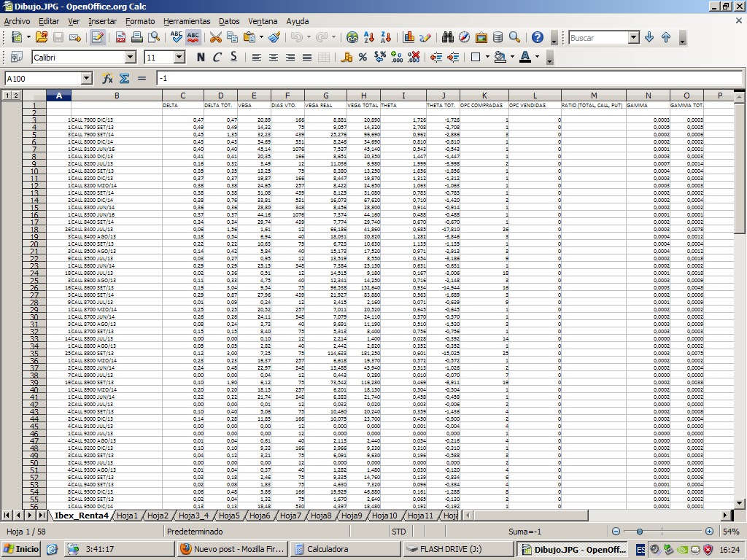747x560 pixels.
Task: Open the Function Wizard icon
Action: coord(107,78)
